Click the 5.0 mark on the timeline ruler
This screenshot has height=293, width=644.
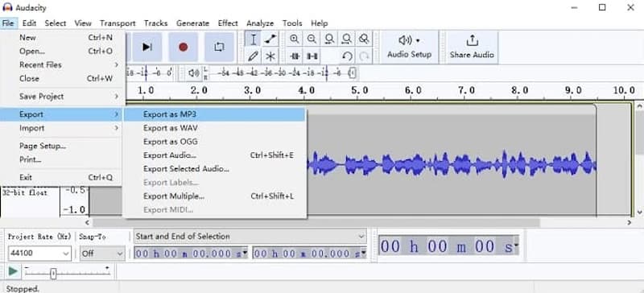(x=359, y=90)
